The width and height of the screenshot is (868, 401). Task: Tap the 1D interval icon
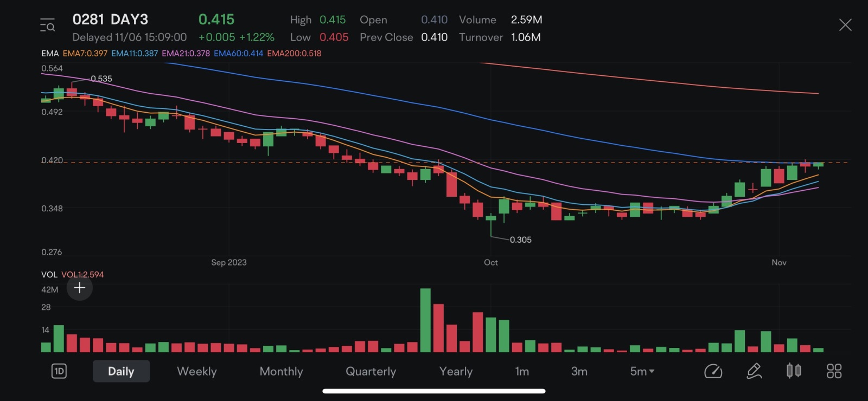point(59,371)
